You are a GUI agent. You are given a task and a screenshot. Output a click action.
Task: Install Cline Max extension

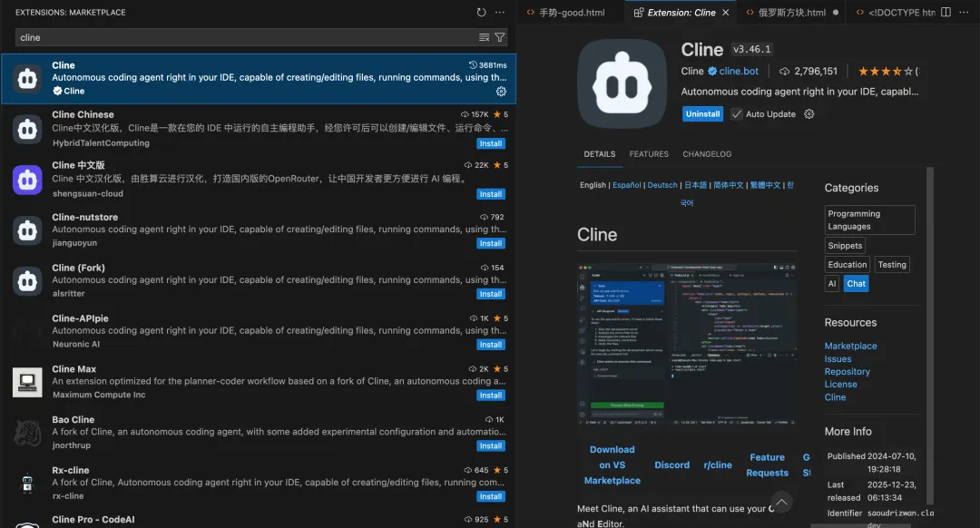pos(491,396)
